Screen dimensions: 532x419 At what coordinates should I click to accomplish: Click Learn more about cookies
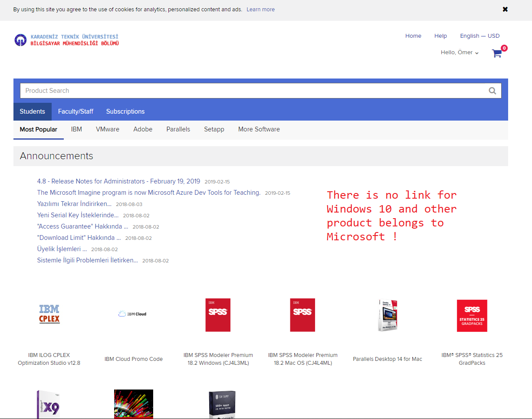tap(260, 9)
